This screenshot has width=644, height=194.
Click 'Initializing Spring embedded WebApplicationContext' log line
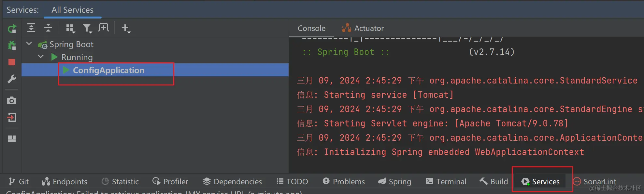pyautogui.click(x=440, y=152)
